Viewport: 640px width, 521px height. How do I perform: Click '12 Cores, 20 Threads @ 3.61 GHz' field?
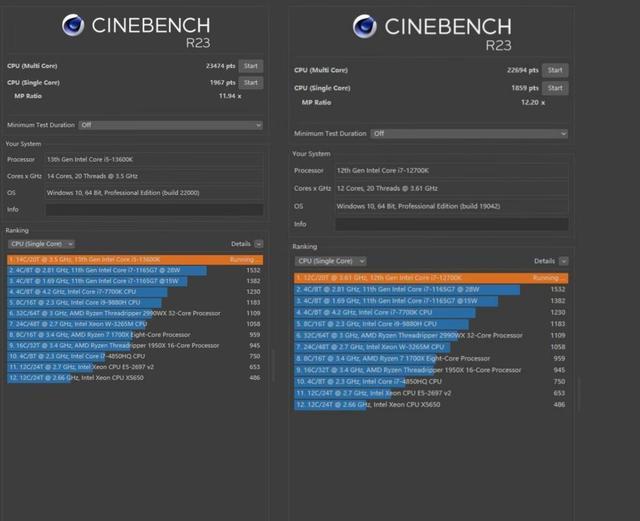[x=452, y=189]
